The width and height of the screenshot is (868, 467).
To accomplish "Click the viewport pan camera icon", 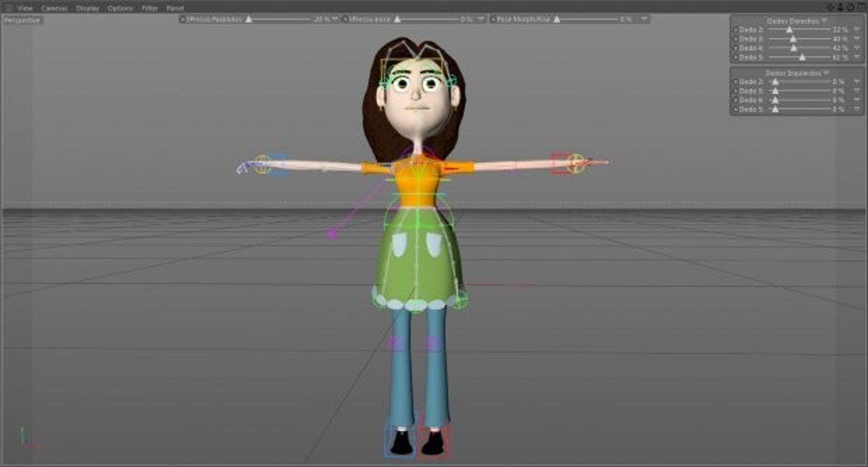I will (830, 7).
